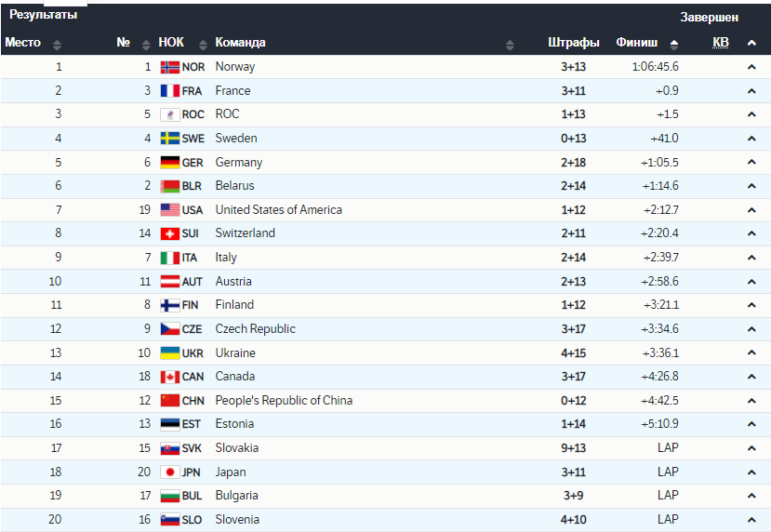Image resolution: width=771 pixels, height=532 pixels.
Task: Click the France flag icon
Action: point(169,91)
